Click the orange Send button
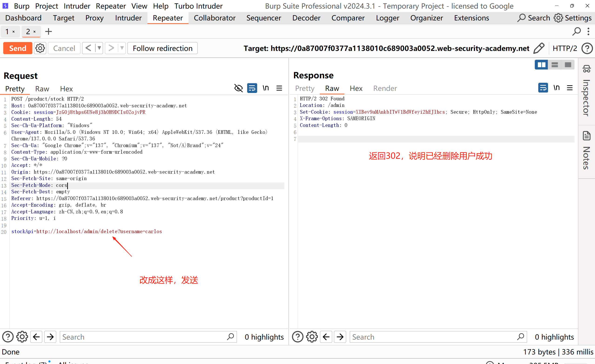This screenshot has height=364, width=595. (x=18, y=48)
